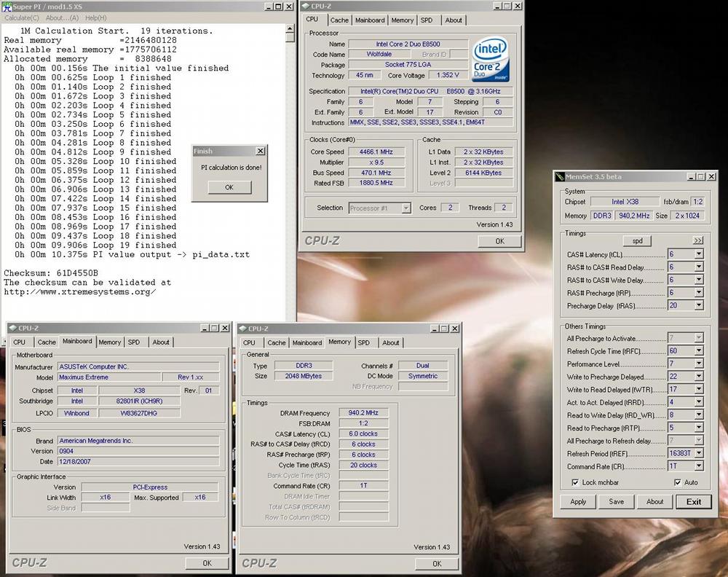Expand the Command Rate (CR) dropdown in MemSet
This screenshot has height=577, width=728.
[x=699, y=466]
